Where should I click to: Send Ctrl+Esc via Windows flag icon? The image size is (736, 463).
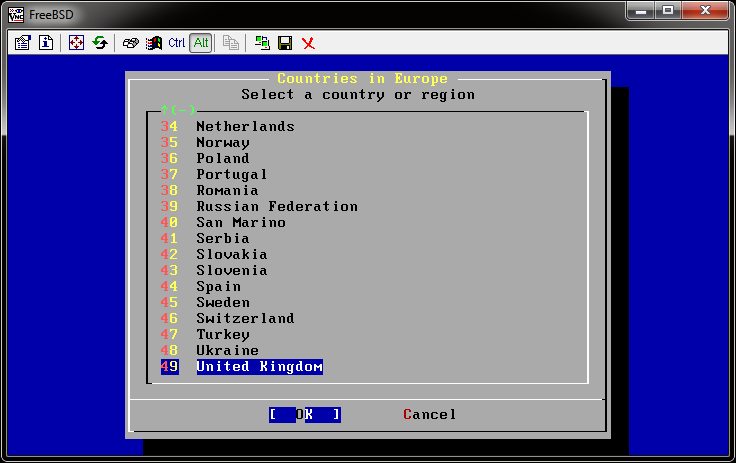(x=153, y=43)
